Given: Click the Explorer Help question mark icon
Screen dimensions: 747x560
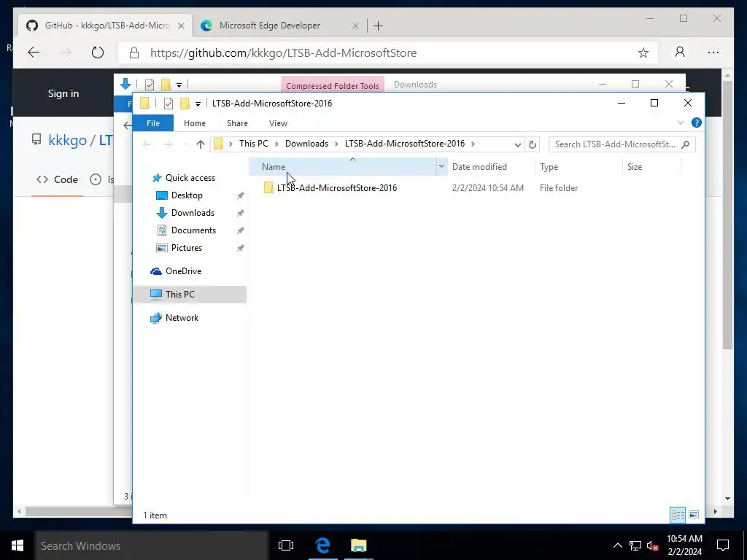Looking at the screenshot, I should point(697,122).
